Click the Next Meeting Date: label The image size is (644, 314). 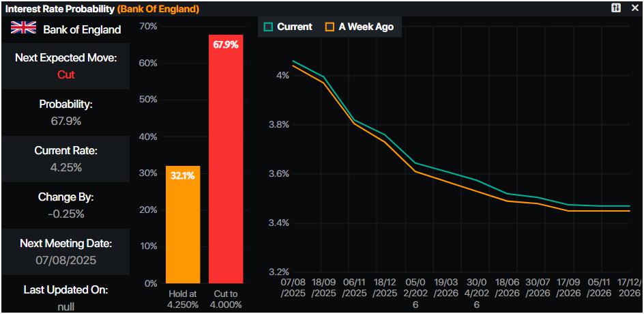click(x=65, y=243)
